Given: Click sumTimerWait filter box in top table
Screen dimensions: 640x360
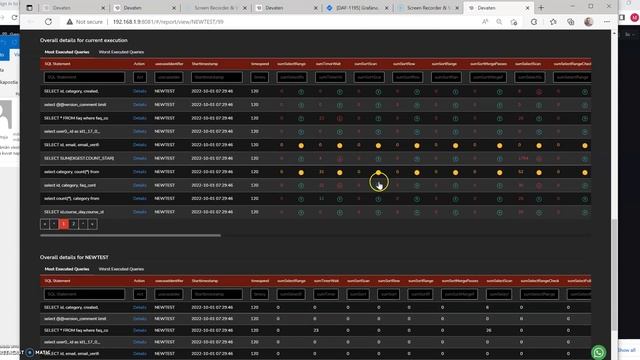Looking at the screenshot, I should coord(330,77).
